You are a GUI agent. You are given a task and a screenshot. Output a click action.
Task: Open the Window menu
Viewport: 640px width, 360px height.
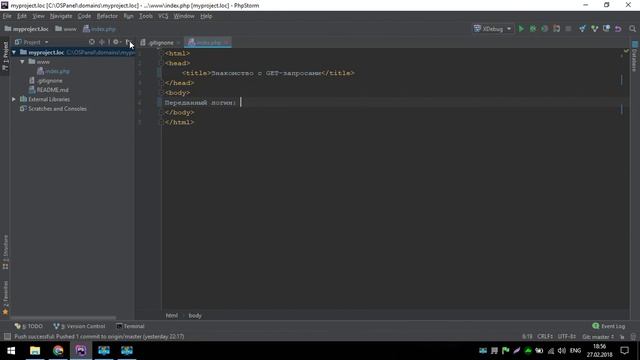click(x=184, y=16)
